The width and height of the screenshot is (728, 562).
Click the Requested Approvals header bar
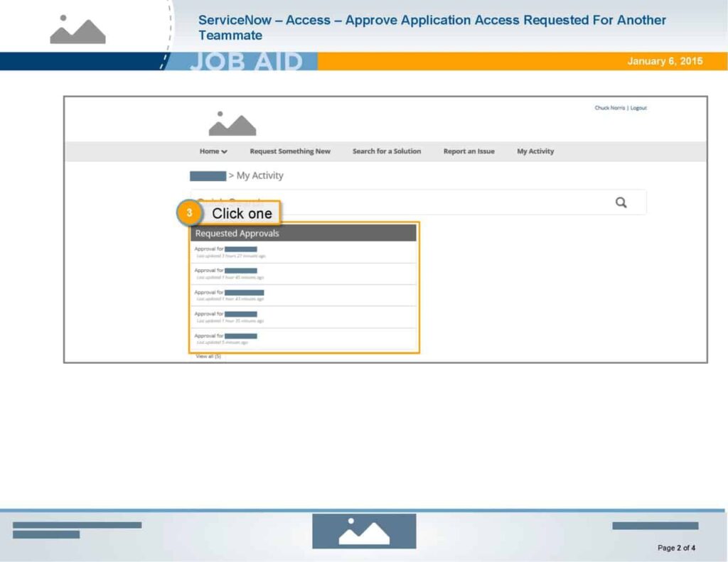304,232
